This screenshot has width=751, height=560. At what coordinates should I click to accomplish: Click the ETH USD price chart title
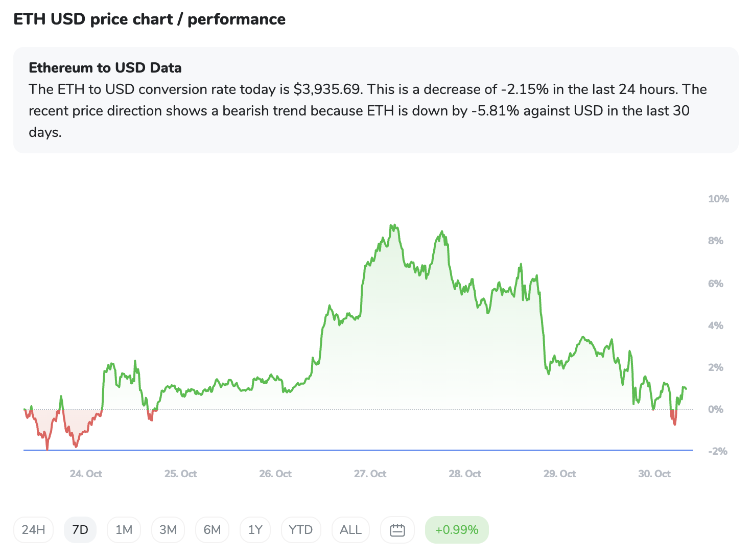[x=149, y=19]
